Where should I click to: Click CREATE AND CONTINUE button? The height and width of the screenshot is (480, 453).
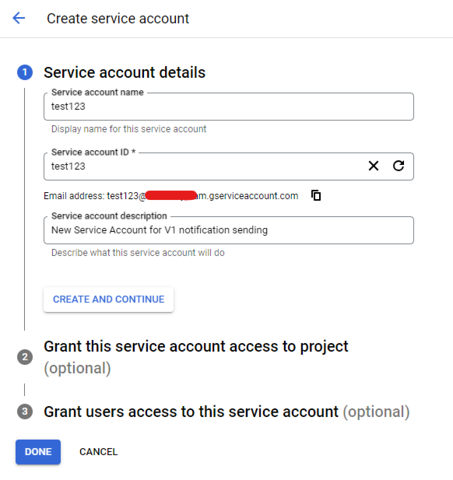pyautogui.click(x=109, y=299)
